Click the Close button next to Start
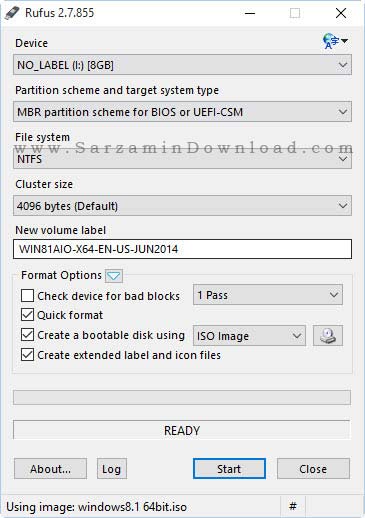The height and width of the screenshot is (518, 365). [313, 469]
